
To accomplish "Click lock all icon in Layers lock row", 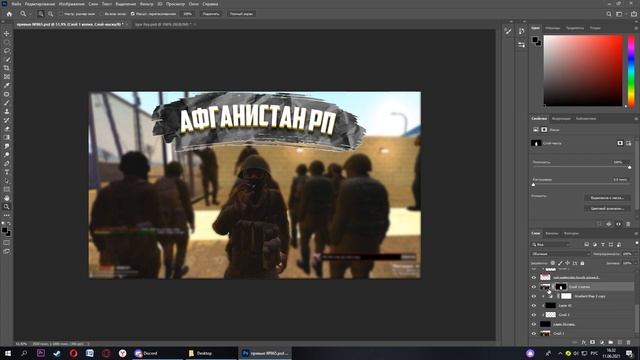I will coord(582,263).
